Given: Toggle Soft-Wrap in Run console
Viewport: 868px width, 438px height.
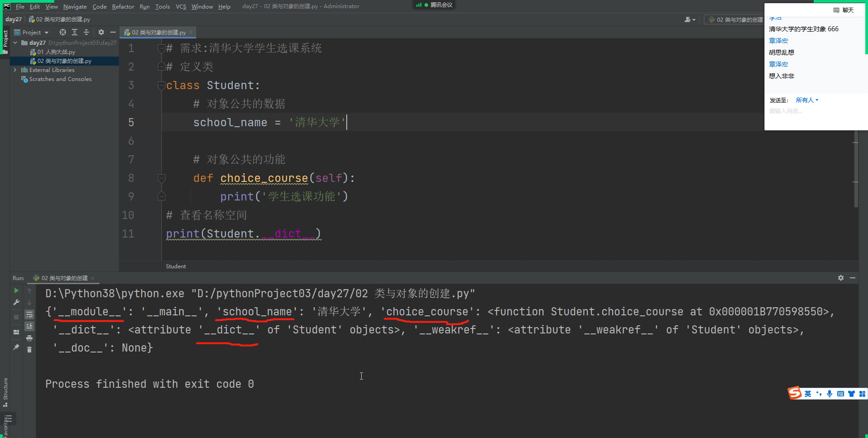Looking at the screenshot, I should pos(29,314).
